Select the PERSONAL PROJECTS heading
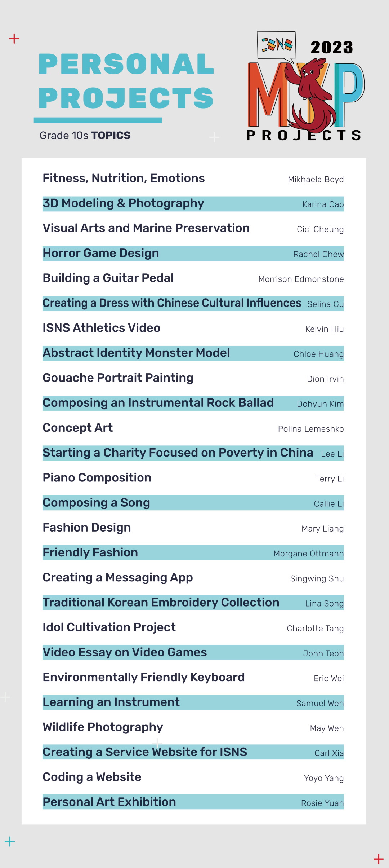Image resolution: width=389 pixels, height=868 pixels. click(x=126, y=81)
